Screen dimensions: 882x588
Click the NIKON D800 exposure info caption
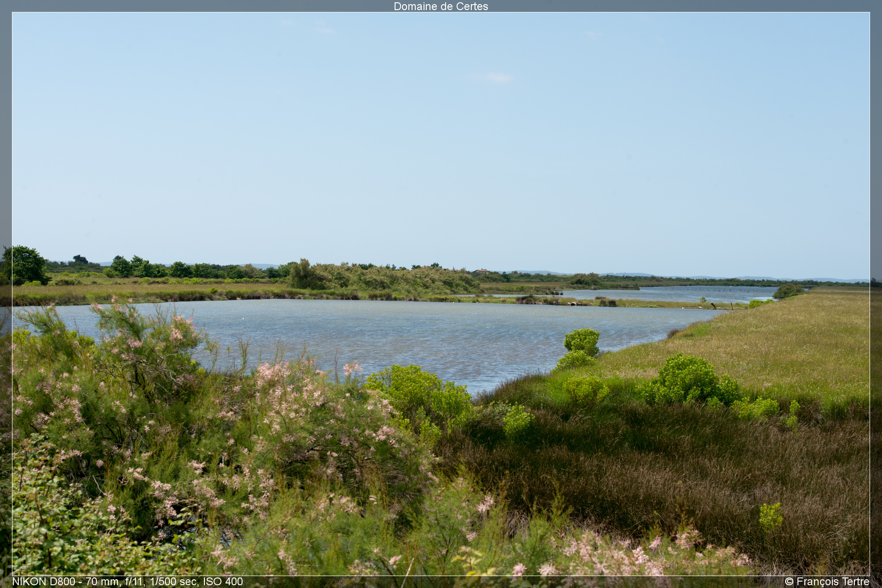(127, 582)
